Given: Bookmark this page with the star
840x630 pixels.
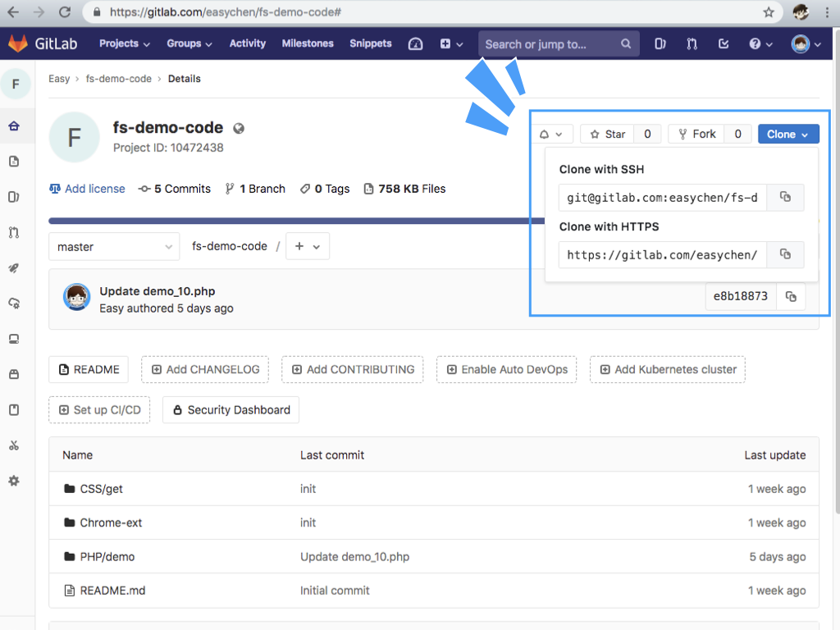Looking at the screenshot, I should pos(769,12).
